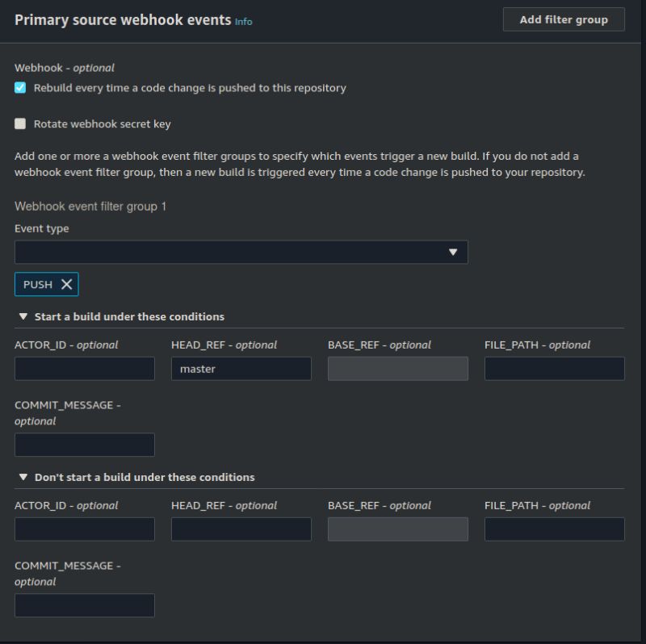Click the ACTOR_ID field under don't start conditions
Viewport: 646px width, 644px height.
point(84,529)
